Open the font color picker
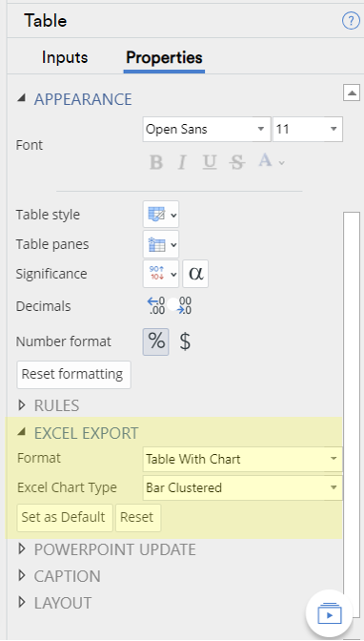Screen dimensions: 364x641 pos(271,161)
